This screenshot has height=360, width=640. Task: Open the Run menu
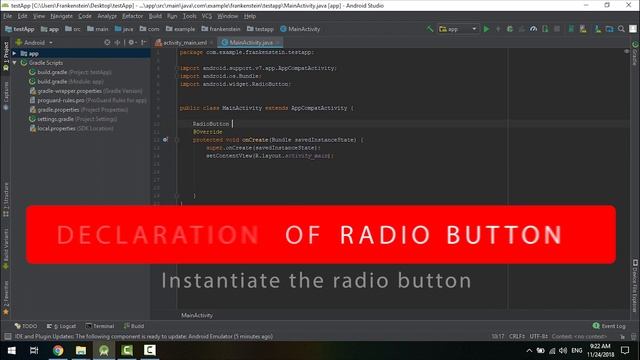172,16
